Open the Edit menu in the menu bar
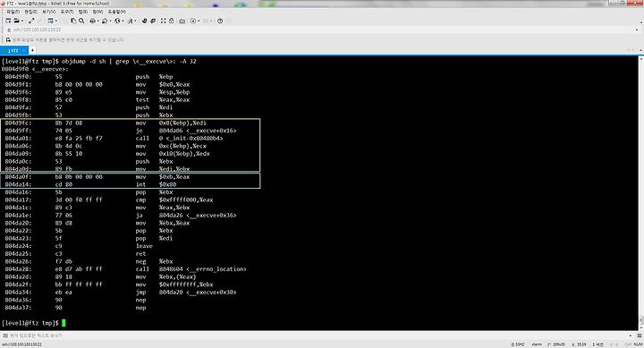Image resolution: width=644 pixels, height=348 pixels. tap(30, 12)
